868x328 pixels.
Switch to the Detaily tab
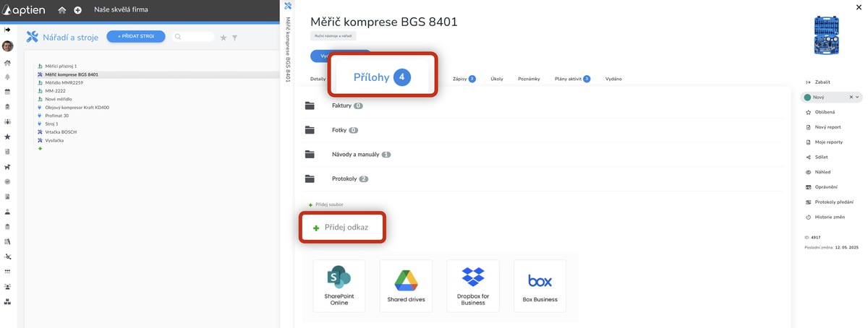[x=318, y=79]
